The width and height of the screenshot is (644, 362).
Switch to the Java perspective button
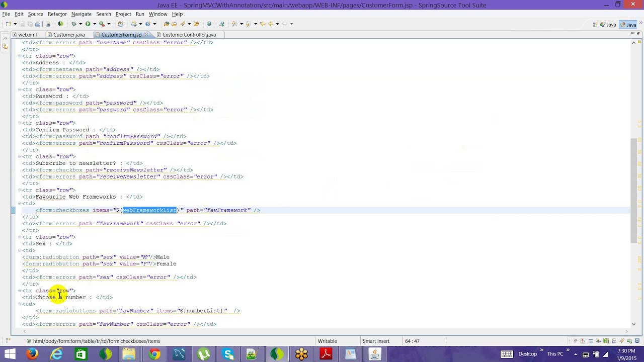coord(608,24)
